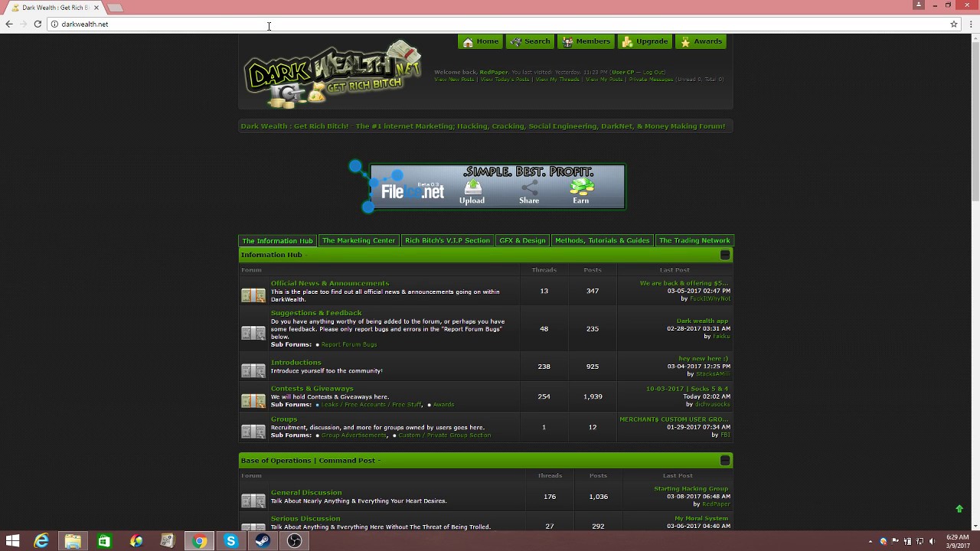The image size is (980, 551).
Task: Open last post 'We are back & offering'
Action: pos(684,283)
